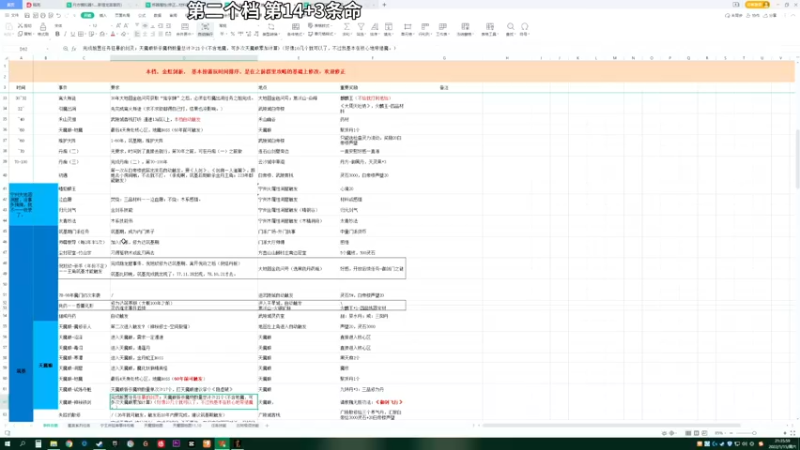
Task: Click the Symbol omega icon
Action: click(x=524, y=29)
